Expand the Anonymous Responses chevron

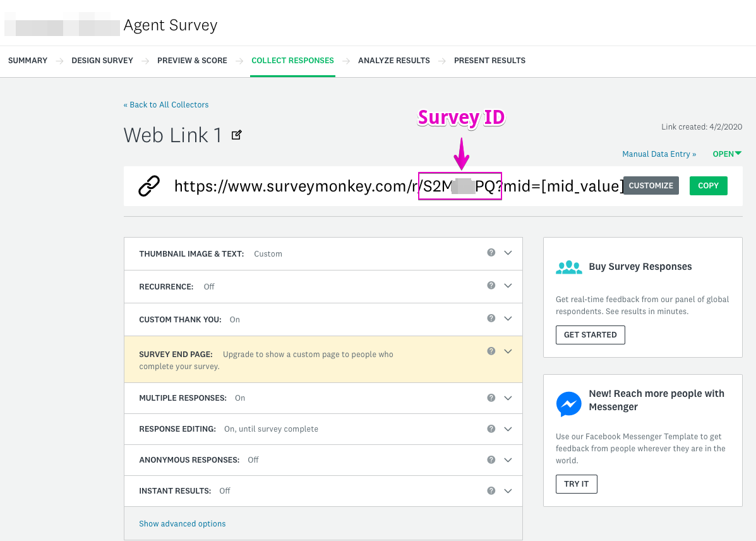coord(508,460)
